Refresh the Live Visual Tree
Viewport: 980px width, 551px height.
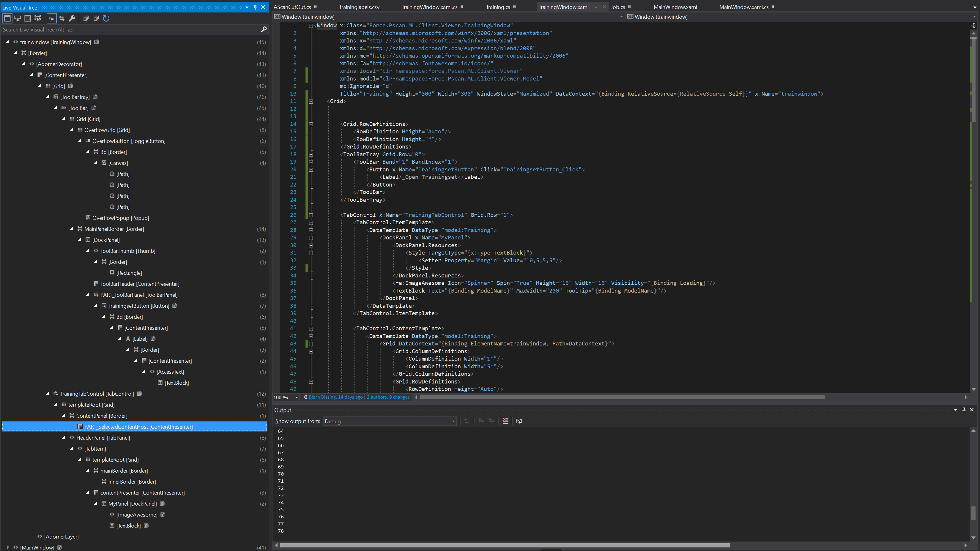(x=106, y=18)
